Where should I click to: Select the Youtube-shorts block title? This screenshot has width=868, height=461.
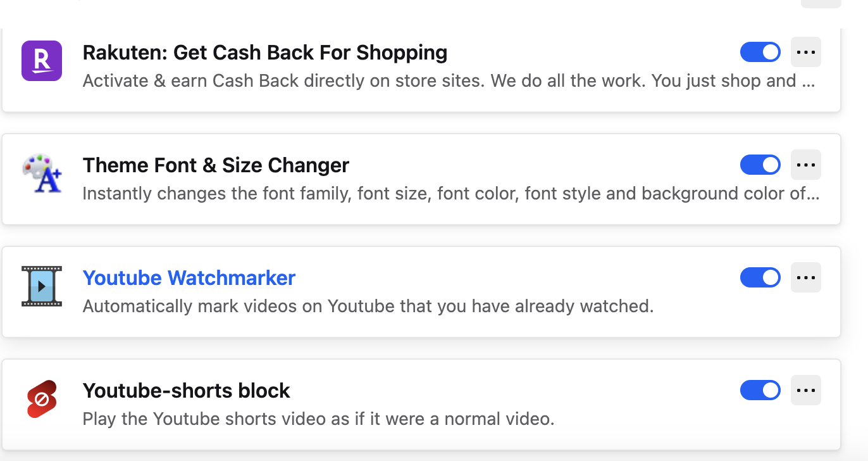tap(186, 391)
